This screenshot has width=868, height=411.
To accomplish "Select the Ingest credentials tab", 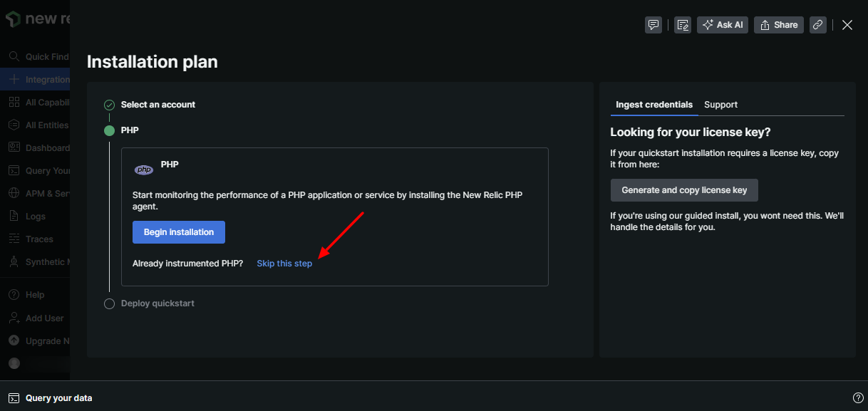I will tap(653, 105).
